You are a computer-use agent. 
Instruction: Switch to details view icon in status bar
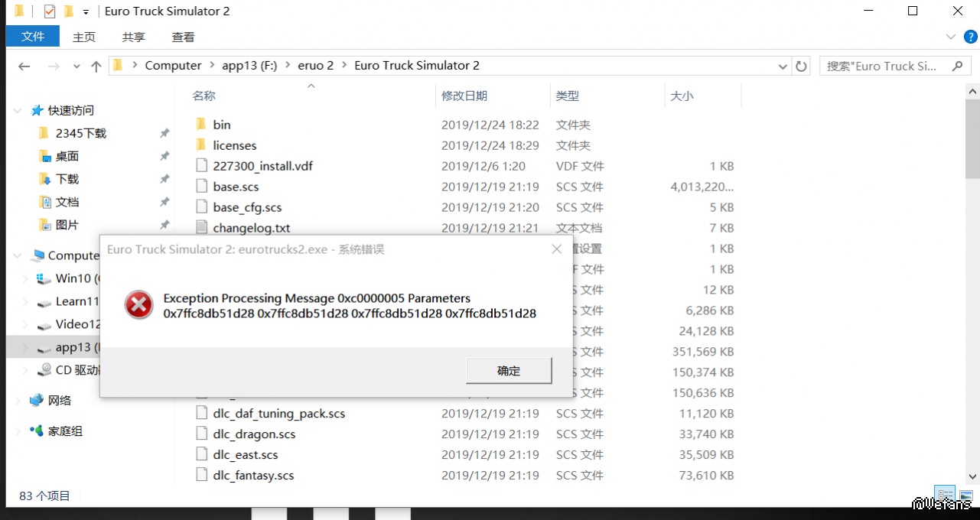coord(946,496)
